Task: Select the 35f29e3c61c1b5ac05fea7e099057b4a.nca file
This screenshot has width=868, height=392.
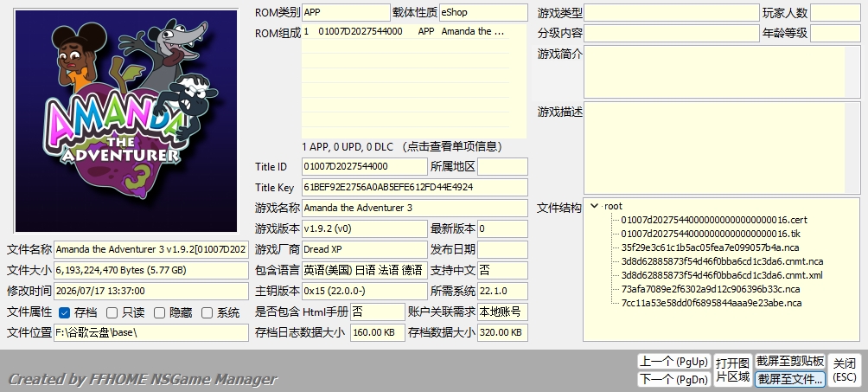Action: click(x=710, y=247)
